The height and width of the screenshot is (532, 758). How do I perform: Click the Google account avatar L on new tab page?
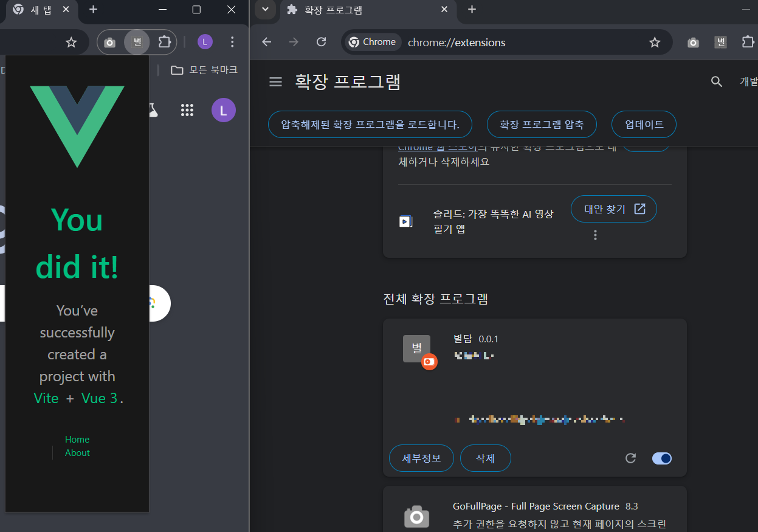[223, 110]
